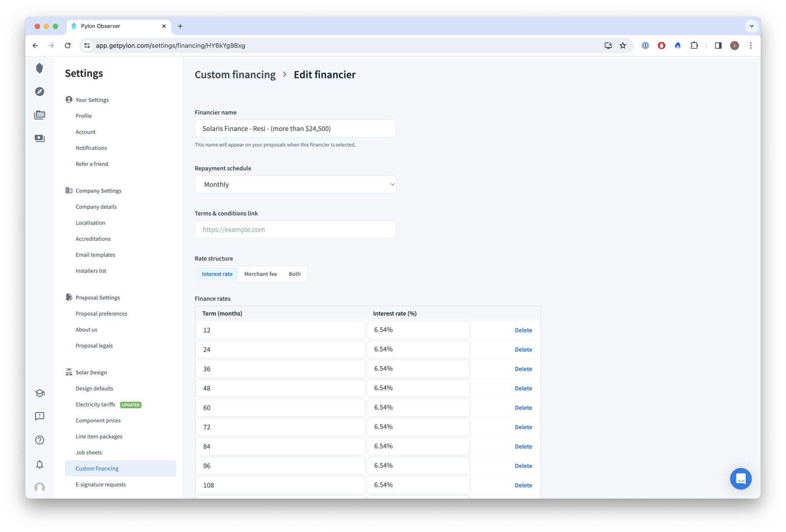Select the Both rate structure option

pos(294,274)
